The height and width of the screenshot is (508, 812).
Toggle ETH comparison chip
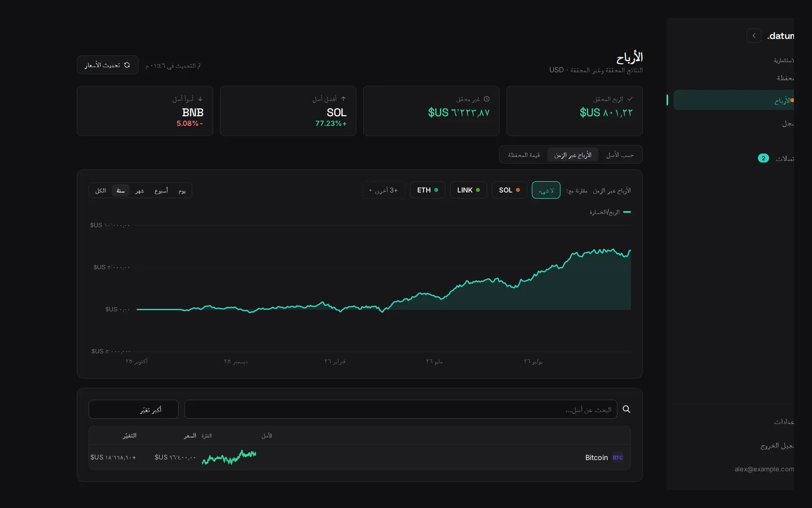(x=428, y=190)
